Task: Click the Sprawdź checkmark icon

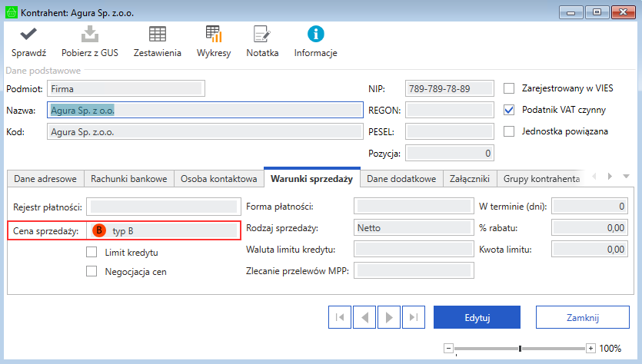Action: pyautogui.click(x=29, y=35)
